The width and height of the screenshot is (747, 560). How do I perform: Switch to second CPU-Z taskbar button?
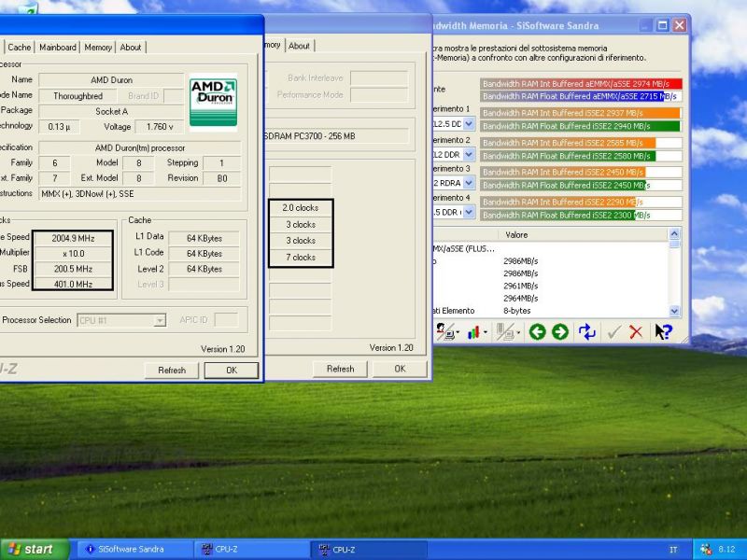(x=369, y=549)
